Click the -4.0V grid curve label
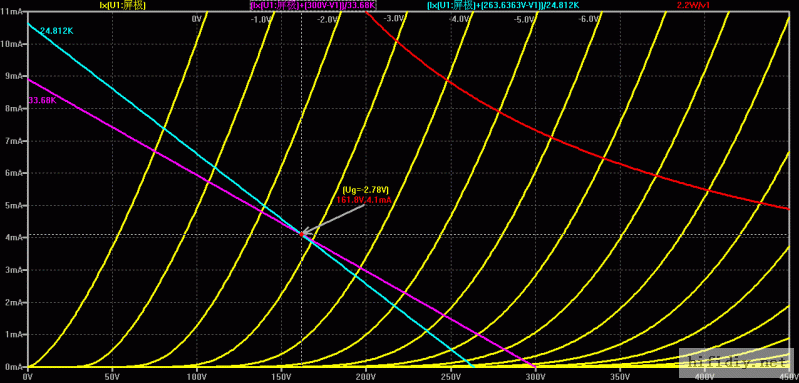Screen dimensions: 799x383 click(459, 19)
